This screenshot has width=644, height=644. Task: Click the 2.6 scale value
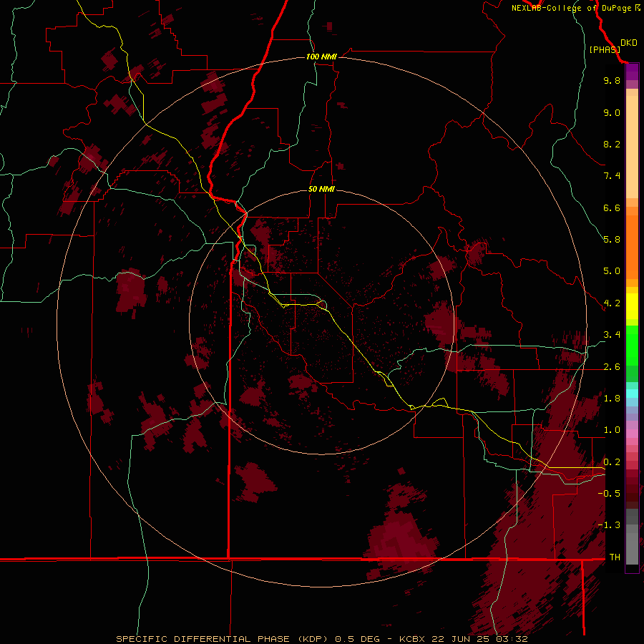[612, 367]
